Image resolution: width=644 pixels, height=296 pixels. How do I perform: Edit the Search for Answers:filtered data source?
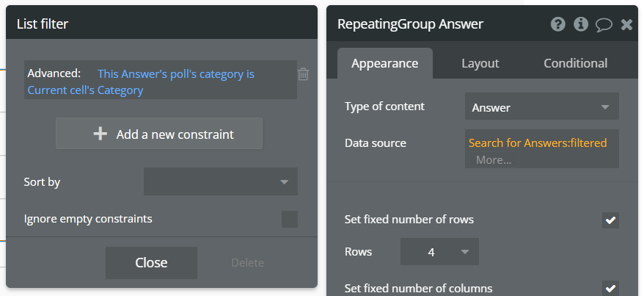pos(538,142)
